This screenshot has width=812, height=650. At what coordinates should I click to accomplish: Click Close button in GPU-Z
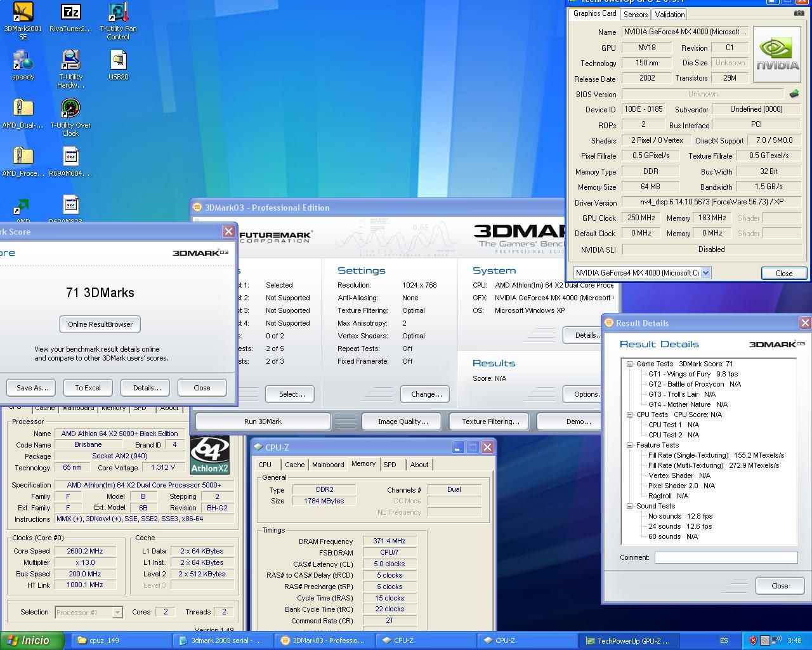click(784, 274)
